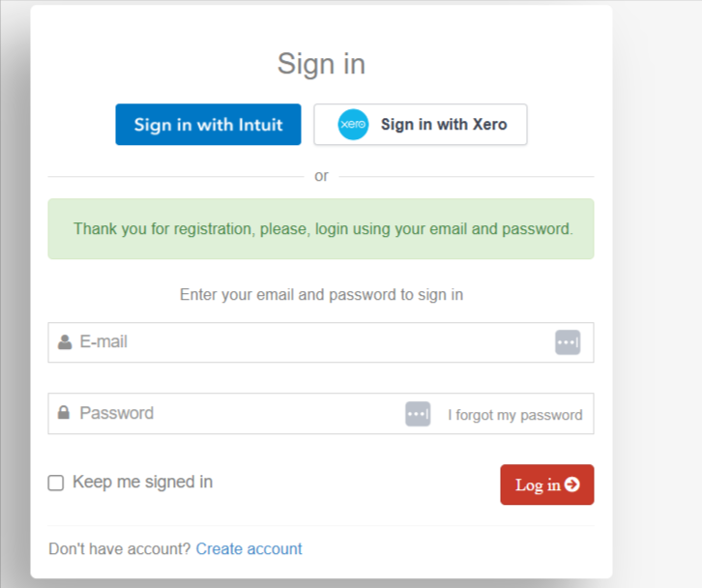Viewport: 702px width, 588px height.
Task: Click the 'or' divider text
Action: [321, 176]
